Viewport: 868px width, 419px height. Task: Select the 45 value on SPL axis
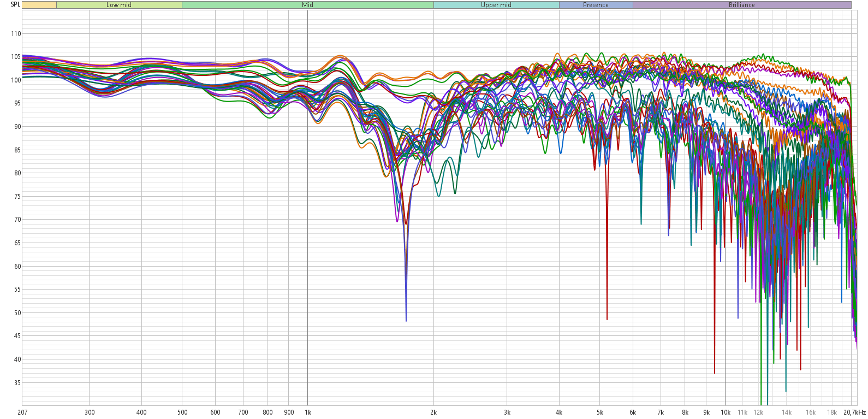pos(17,336)
